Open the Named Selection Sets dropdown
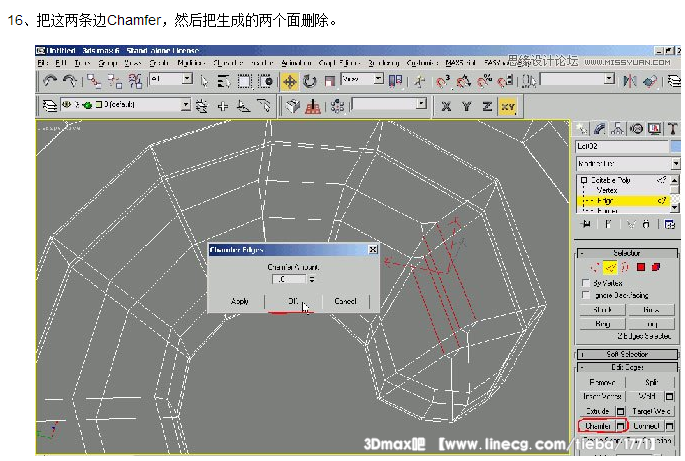This screenshot has height=461, width=685. pos(578,80)
